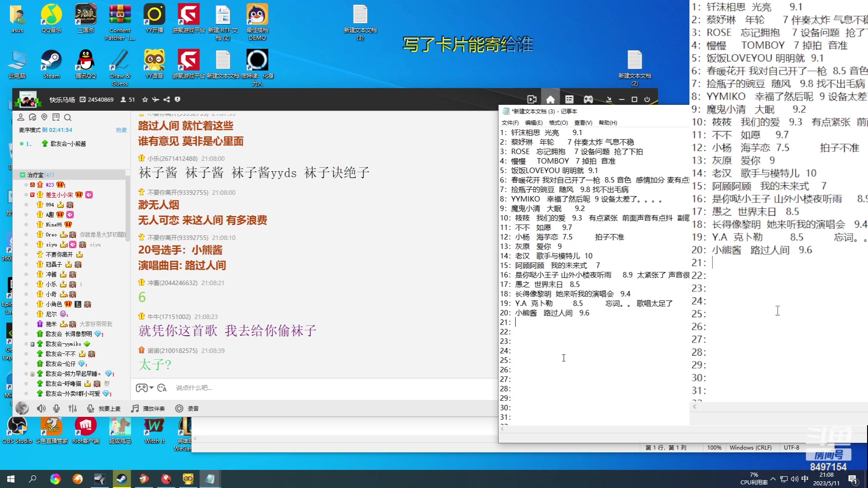The width and height of the screenshot is (868, 488).
Task: Open the 格式(O) menu in Notepad
Action: pyautogui.click(x=558, y=123)
